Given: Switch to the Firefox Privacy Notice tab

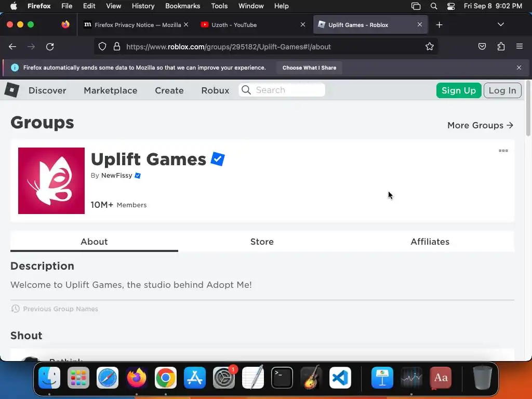Looking at the screenshot, I should [136, 25].
